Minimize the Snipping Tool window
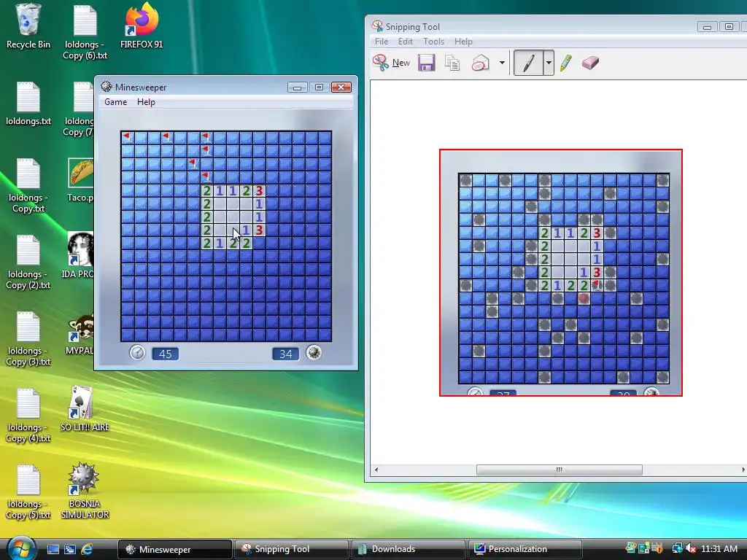The height and width of the screenshot is (560, 747). coord(707,27)
